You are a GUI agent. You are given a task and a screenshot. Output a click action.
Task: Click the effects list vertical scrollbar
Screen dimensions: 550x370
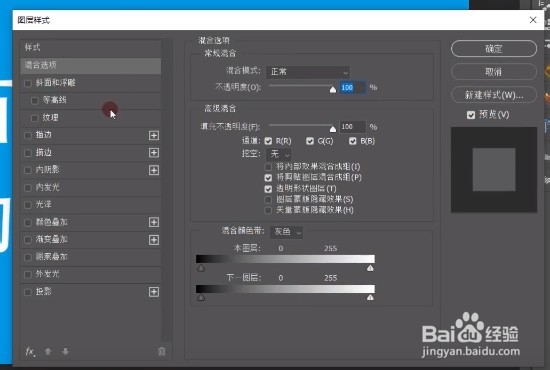[x=167, y=189]
